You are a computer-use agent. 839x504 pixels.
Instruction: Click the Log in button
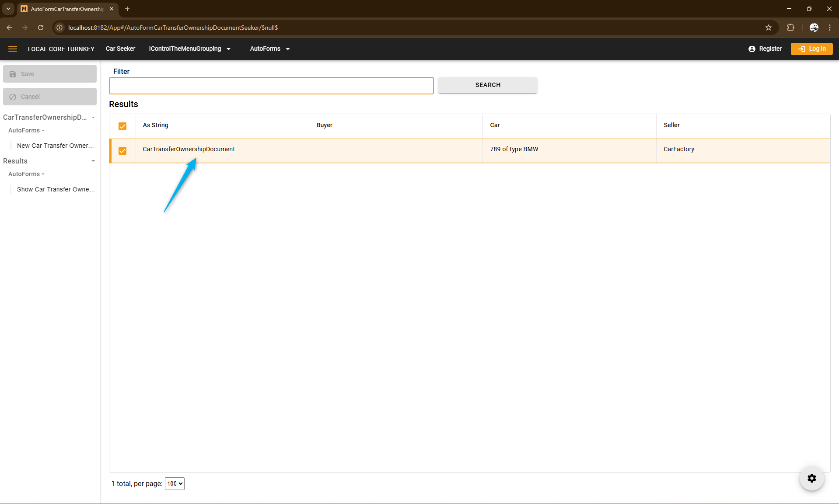click(811, 49)
